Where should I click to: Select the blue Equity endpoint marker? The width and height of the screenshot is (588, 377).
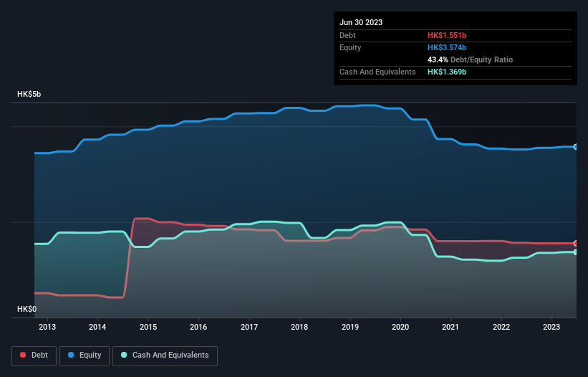[x=576, y=147]
